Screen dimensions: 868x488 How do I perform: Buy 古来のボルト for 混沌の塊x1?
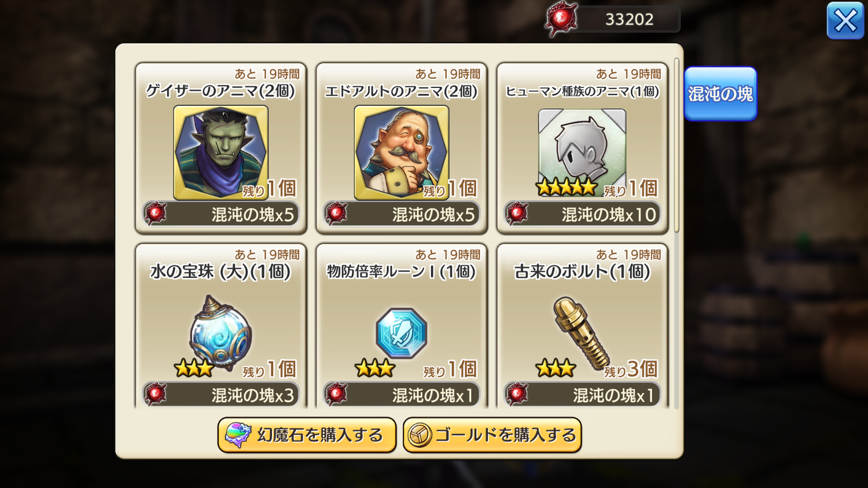click(582, 394)
